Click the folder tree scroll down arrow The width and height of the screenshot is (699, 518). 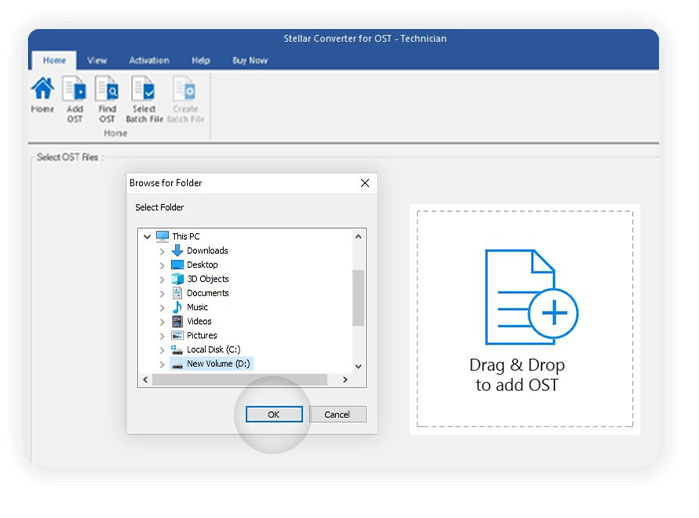coord(358,366)
